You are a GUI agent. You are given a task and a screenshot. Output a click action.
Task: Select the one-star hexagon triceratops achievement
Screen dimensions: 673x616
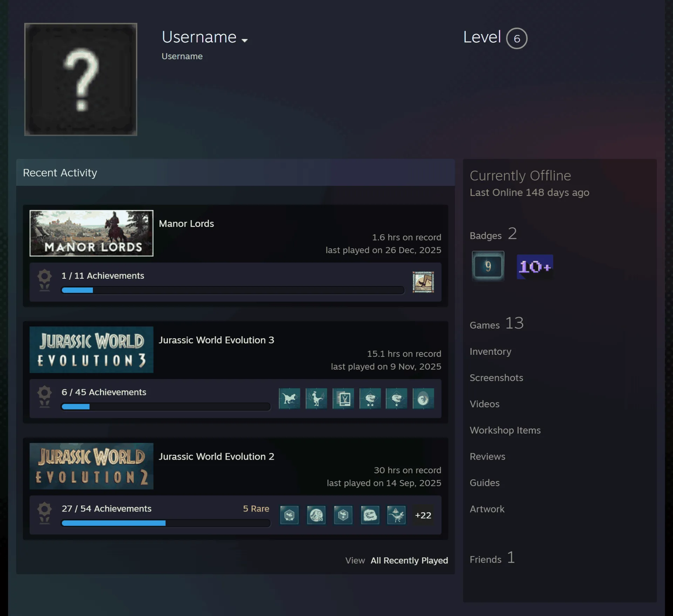click(x=343, y=515)
